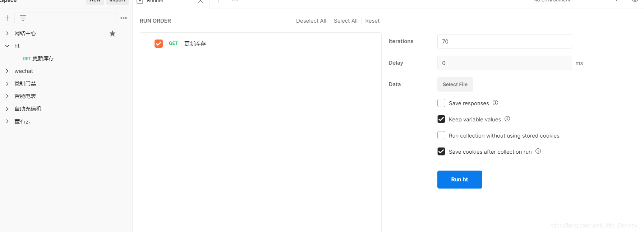Viewport: 644px width, 232px height.
Task: Expand the 自助充值机 collection
Action: point(7,109)
